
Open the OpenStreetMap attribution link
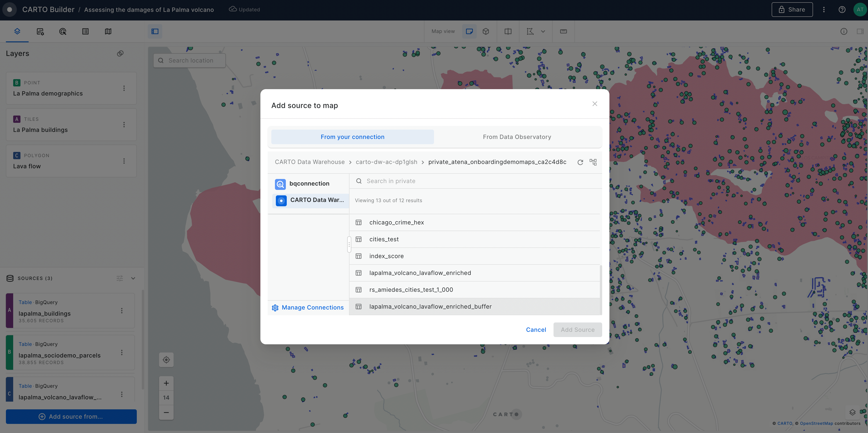(x=816, y=423)
